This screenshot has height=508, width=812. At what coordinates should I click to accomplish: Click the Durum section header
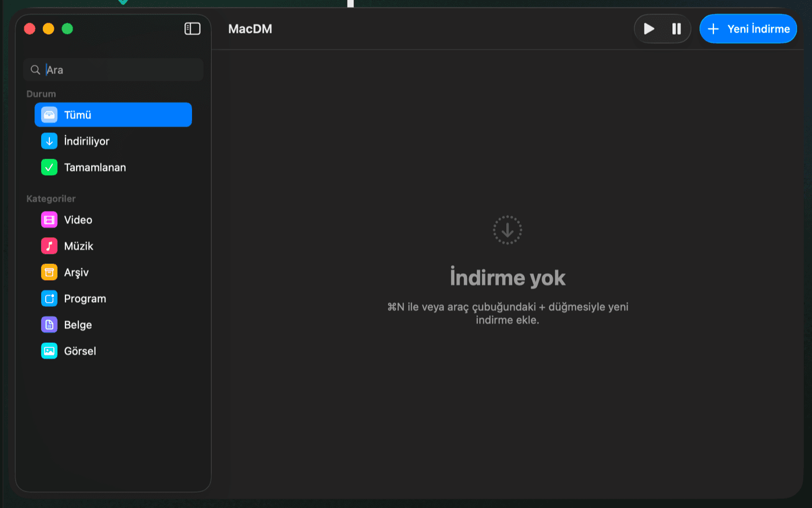tap(41, 94)
